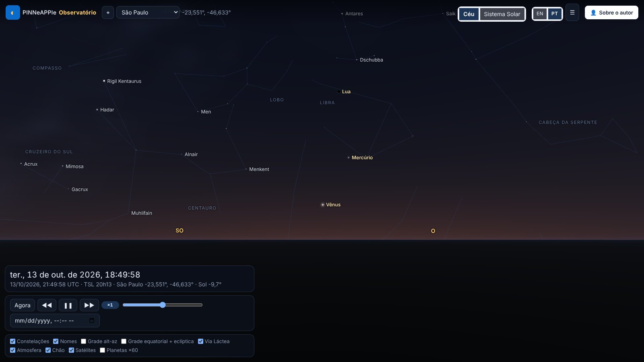Viewport: 644px width, 362px height.
Task: Click the SO compass direction marker
Action: tap(180, 230)
